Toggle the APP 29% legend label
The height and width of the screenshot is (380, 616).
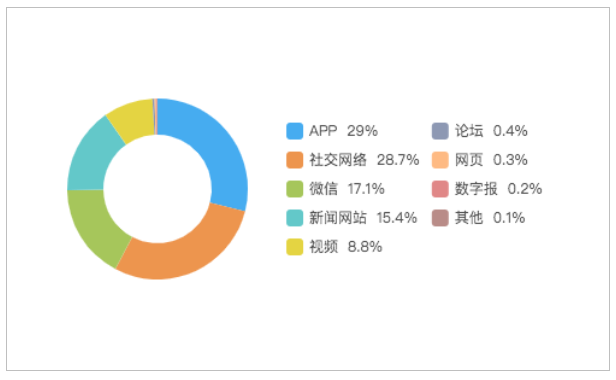pyautogui.click(x=343, y=131)
